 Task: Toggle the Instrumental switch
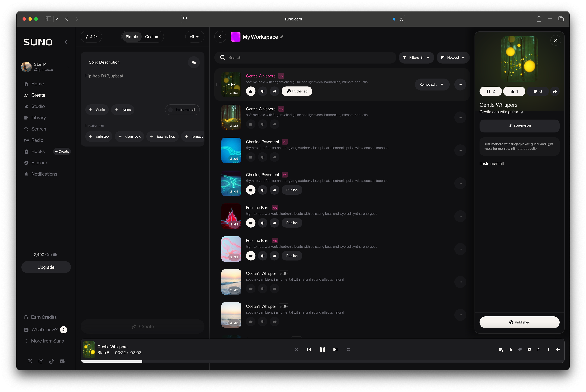[182, 109]
